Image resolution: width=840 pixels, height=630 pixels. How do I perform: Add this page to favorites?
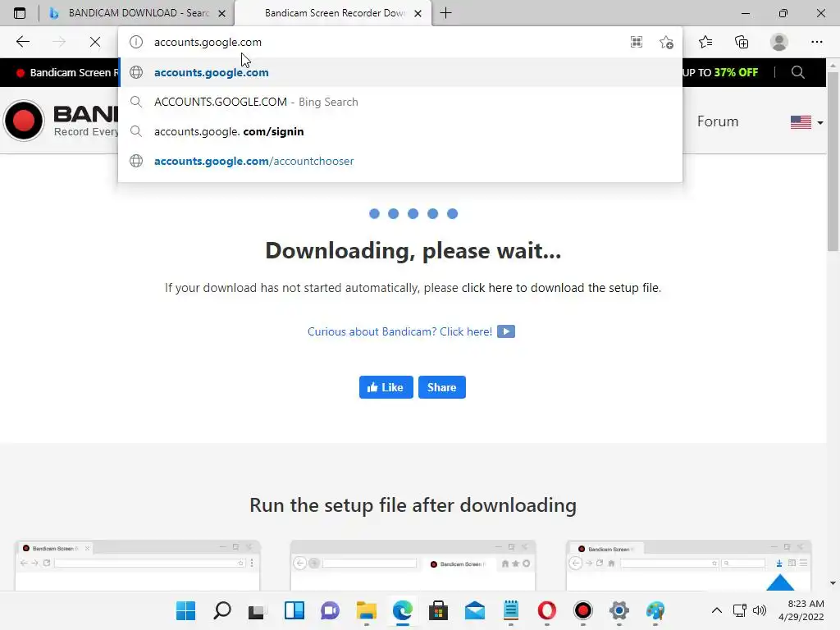point(666,42)
